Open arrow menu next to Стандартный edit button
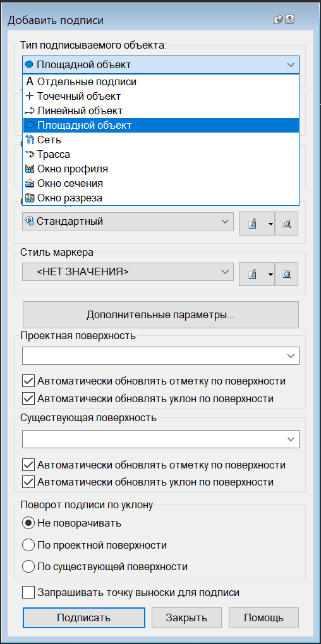This screenshot has width=321, height=644. pyautogui.click(x=270, y=224)
